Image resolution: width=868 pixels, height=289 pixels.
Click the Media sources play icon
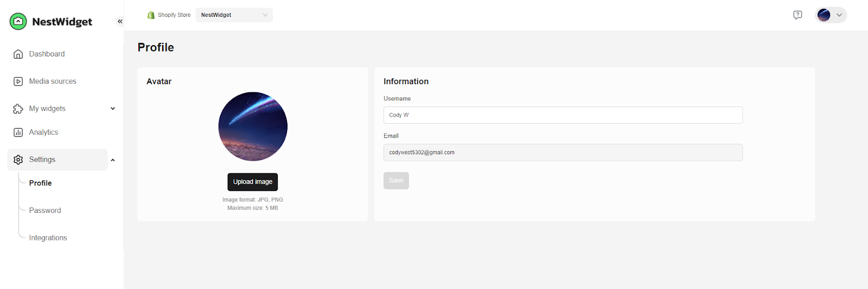pos(18,81)
